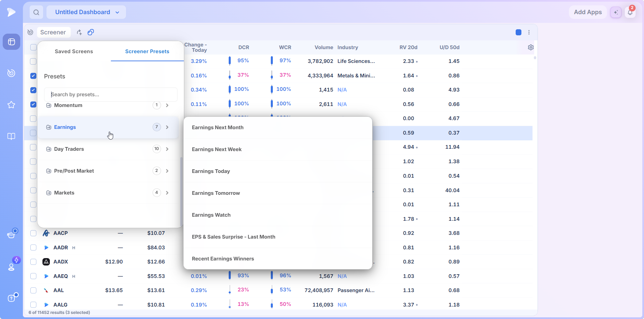Click the screener radar icon in the widget header
Viewport: 644px width, 319px height.
[x=30, y=32]
